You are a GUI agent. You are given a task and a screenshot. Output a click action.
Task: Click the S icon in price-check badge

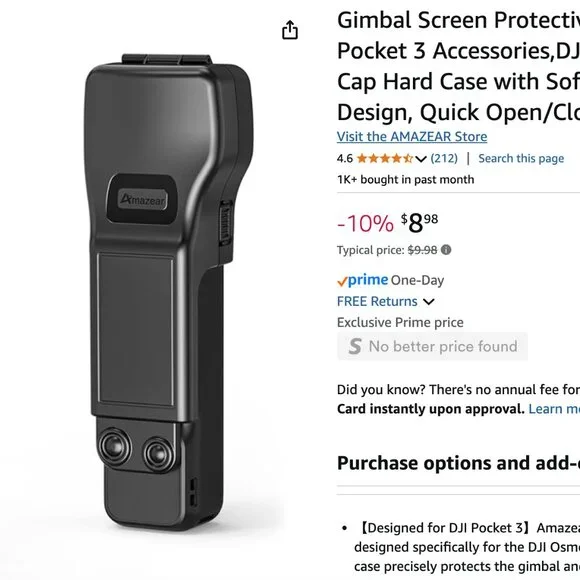click(355, 346)
